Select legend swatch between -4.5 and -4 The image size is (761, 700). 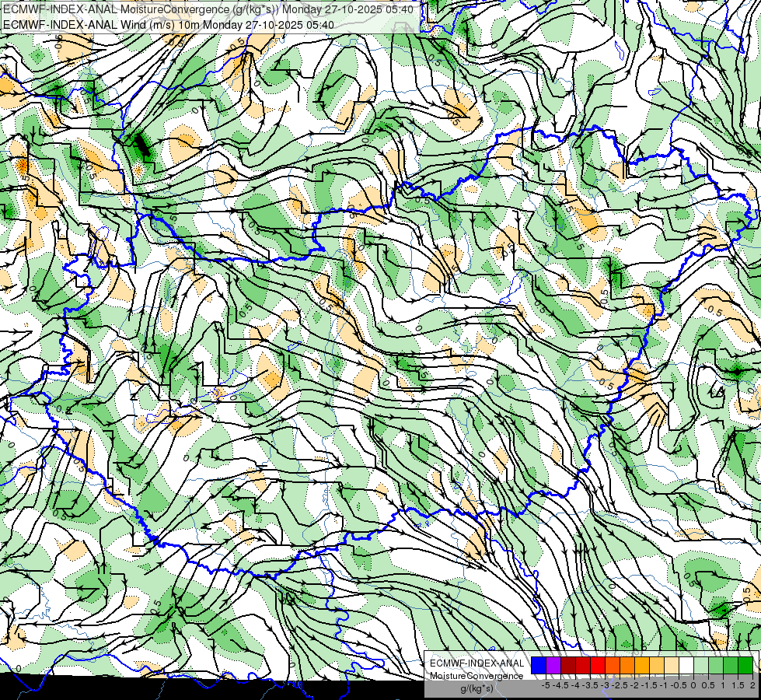[568, 665]
